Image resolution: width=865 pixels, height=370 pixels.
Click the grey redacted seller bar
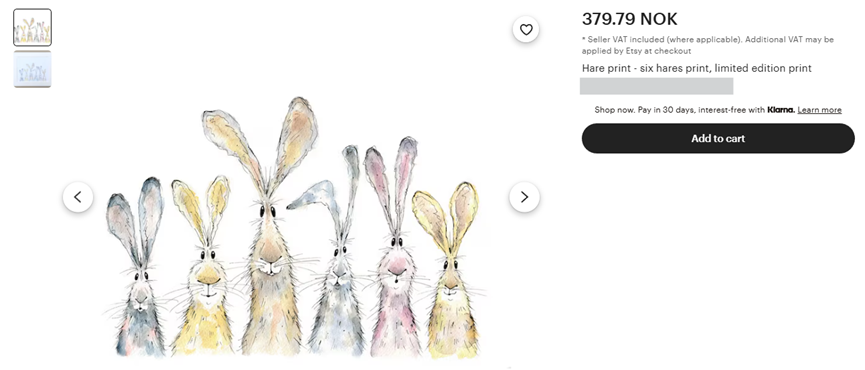pos(656,86)
